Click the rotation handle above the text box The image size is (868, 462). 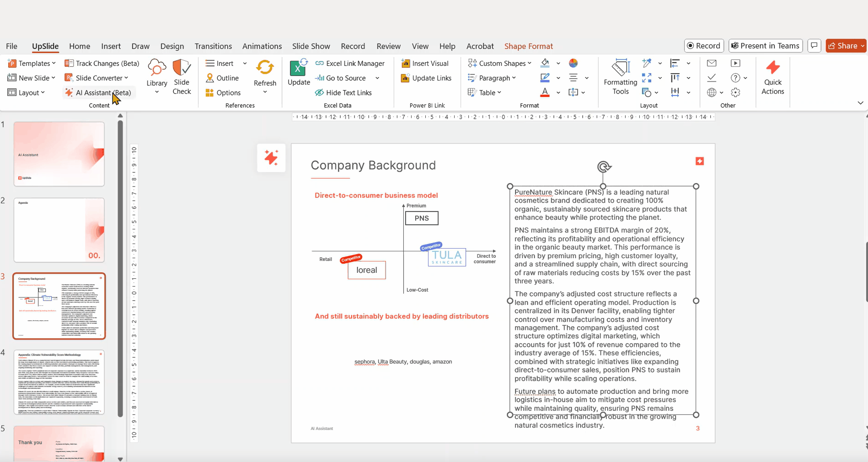[604, 167]
